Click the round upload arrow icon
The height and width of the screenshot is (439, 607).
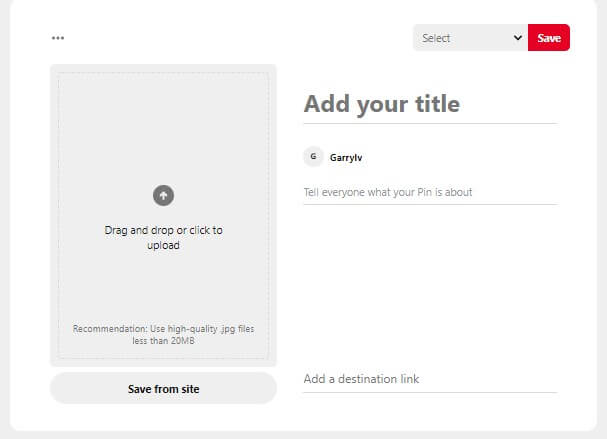163,195
